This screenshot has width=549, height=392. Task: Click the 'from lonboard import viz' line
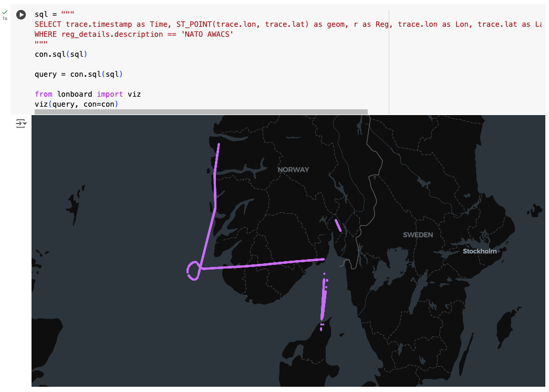[x=87, y=94]
